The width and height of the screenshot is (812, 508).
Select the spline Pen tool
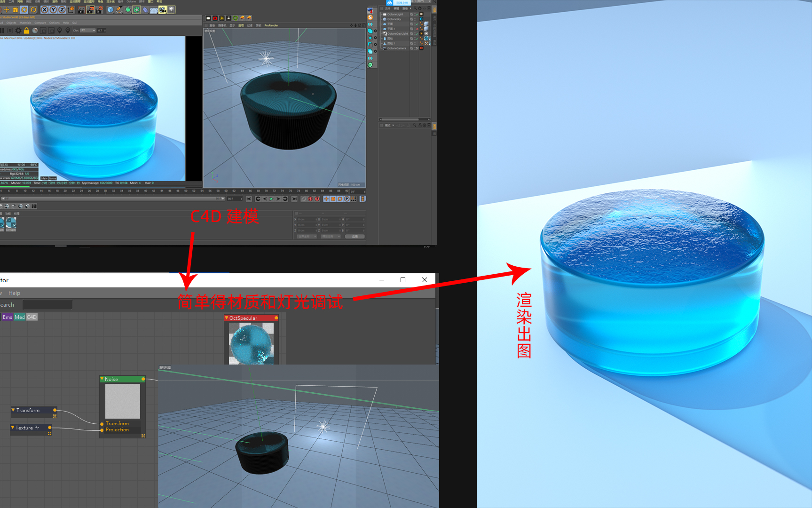[x=119, y=9]
